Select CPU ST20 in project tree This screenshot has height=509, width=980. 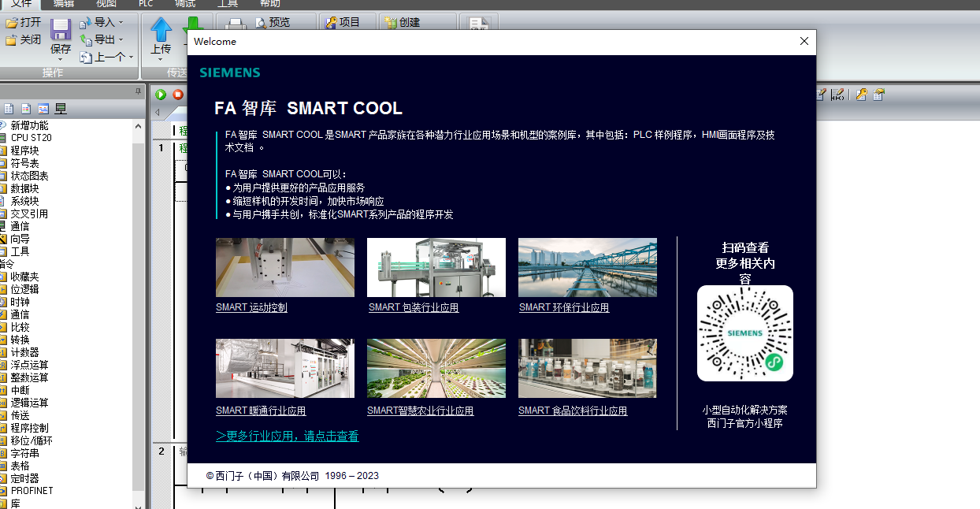tap(31, 138)
